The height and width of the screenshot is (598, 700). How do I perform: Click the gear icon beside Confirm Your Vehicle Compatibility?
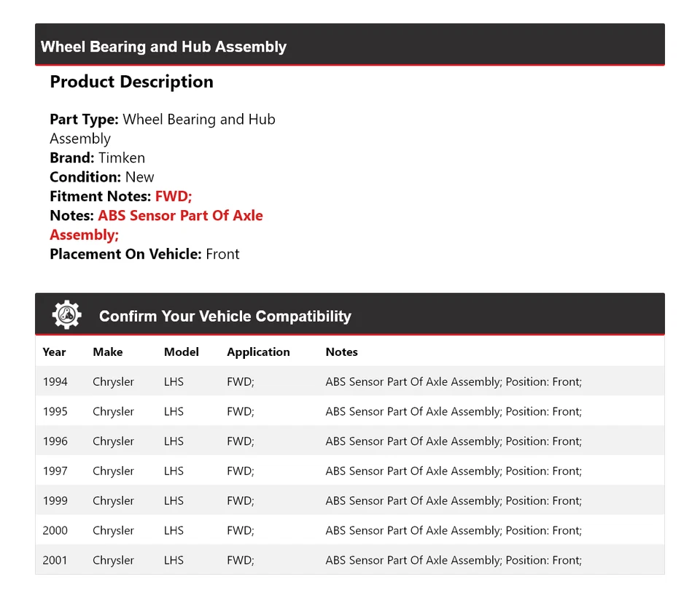pos(66,315)
